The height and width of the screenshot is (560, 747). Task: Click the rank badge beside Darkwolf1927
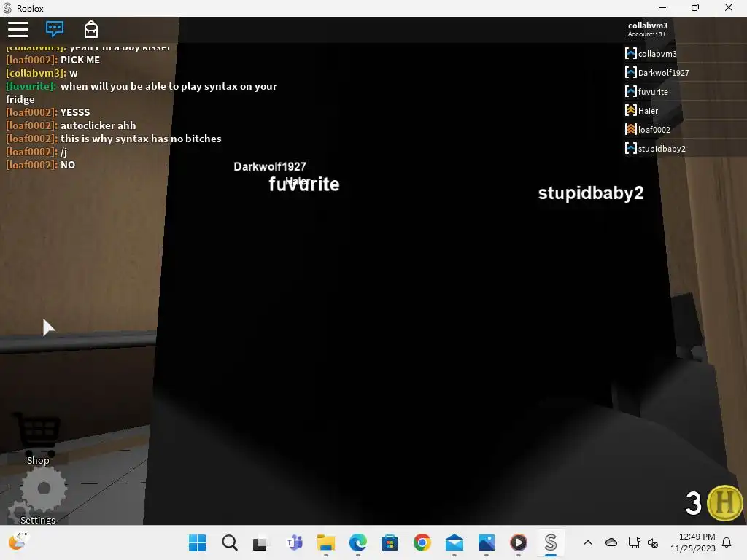[630, 72]
